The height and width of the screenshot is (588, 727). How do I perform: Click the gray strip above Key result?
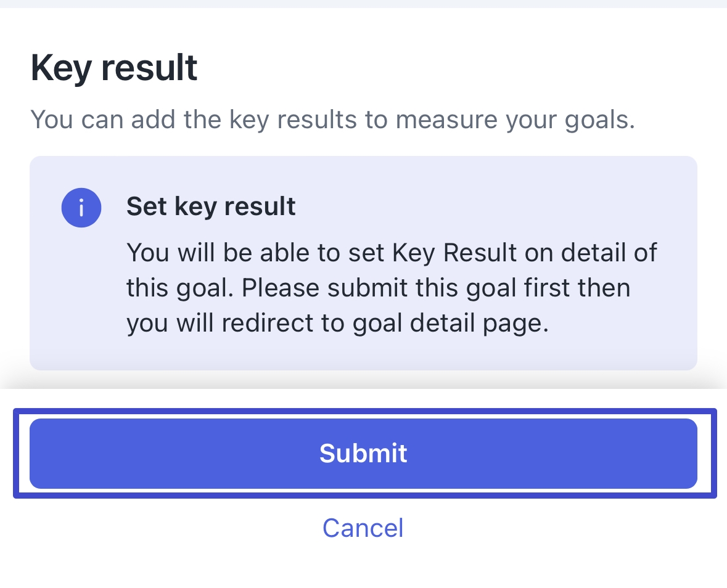(x=364, y=4)
